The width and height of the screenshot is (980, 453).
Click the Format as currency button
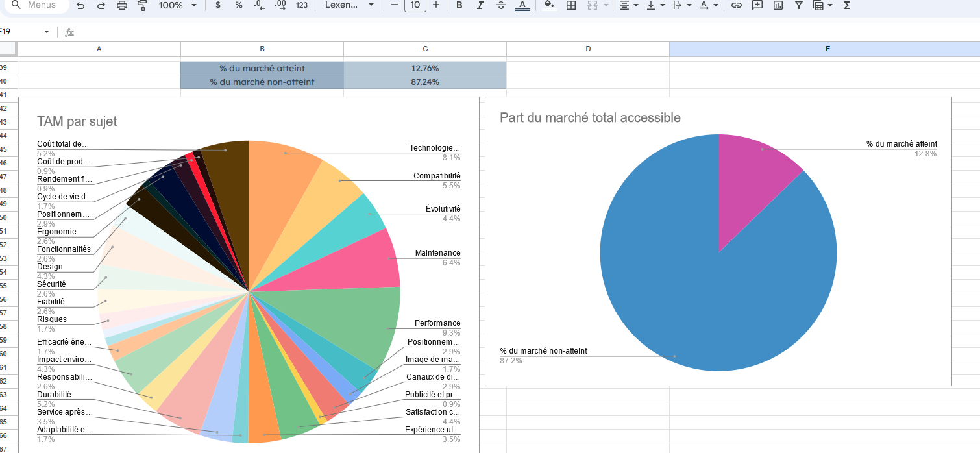click(x=218, y=5)
